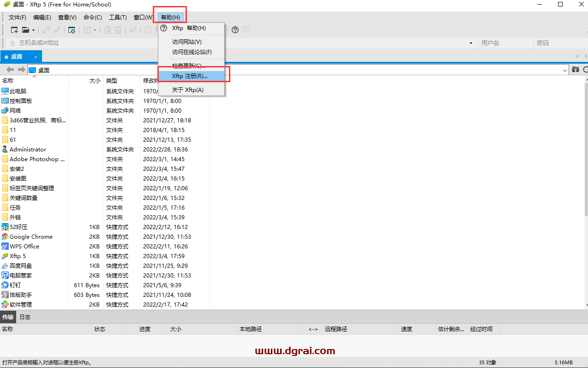Select the 安装图 folder row
The image size is (588, 368).
(x=105, y=179)
